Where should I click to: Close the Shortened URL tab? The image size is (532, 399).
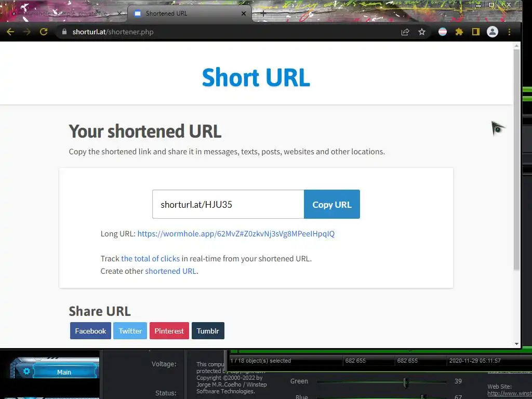pyautogui.click(x=244, y=14)
